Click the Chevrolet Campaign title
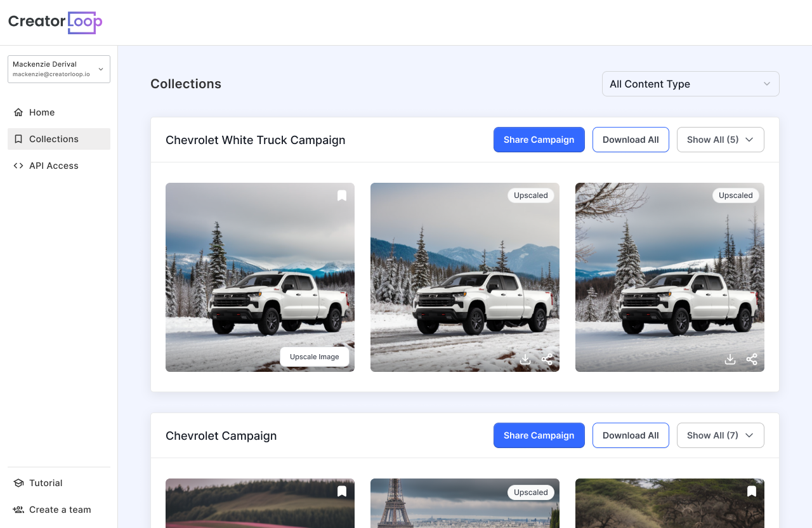Viewport: 812px width, 528px height. [221, 435]
